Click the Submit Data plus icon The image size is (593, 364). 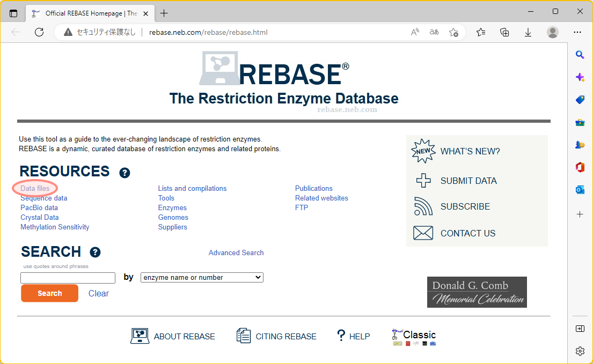click(x=423, y=181)
